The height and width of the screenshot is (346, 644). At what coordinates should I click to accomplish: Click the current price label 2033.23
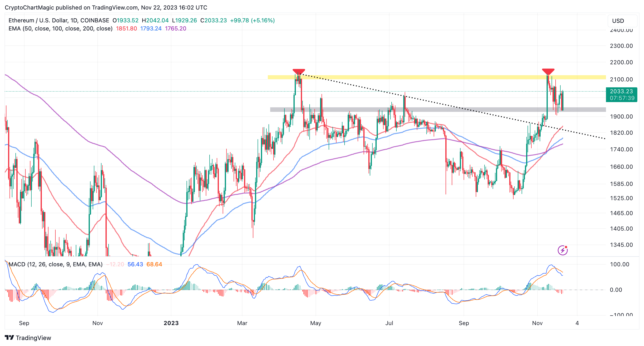point(621,95)
